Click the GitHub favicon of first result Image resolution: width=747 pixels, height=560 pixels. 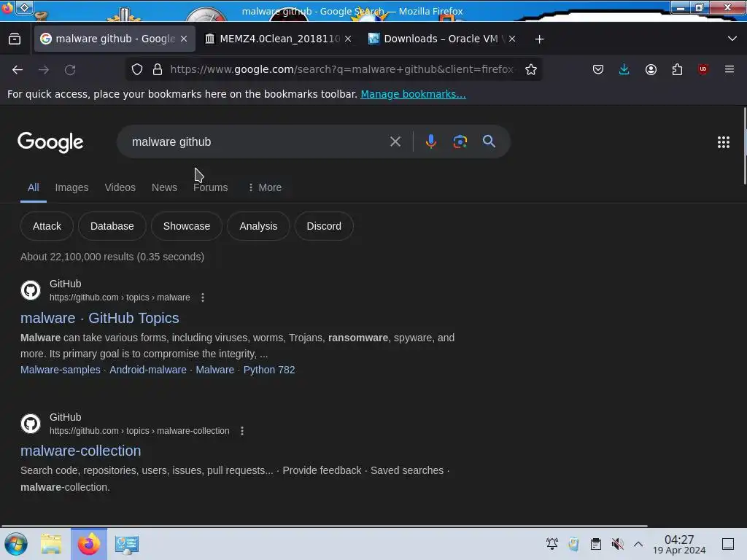[x=31, y=290]
